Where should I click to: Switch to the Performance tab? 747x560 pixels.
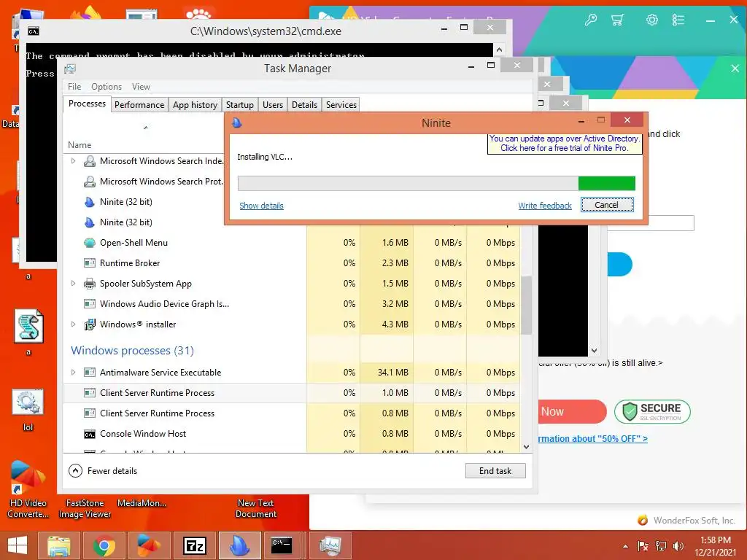pos(139,105)
